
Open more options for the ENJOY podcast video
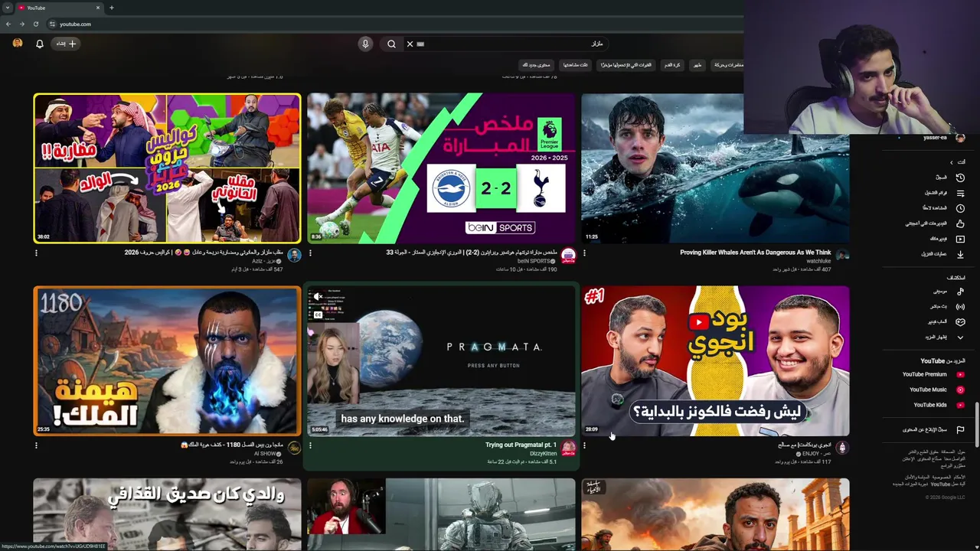tap(584, 445)
